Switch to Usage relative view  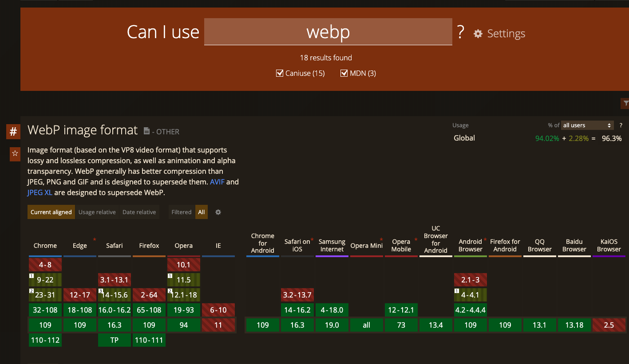97,212
